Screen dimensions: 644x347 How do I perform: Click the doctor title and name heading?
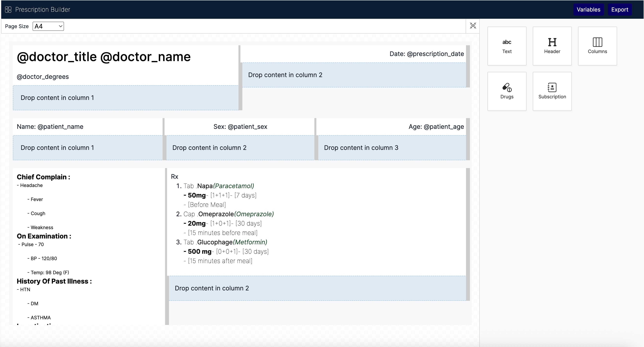pos(104,57)
